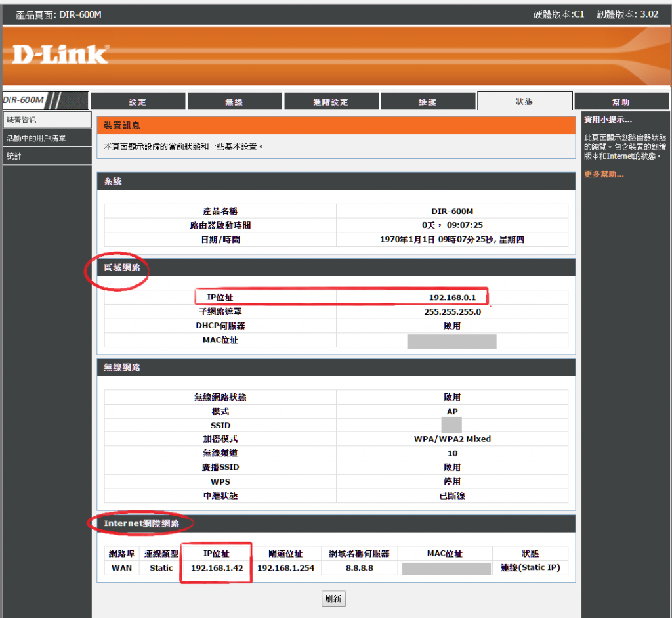Click the DHCP伺服器 row label

(x=220, y=326)
